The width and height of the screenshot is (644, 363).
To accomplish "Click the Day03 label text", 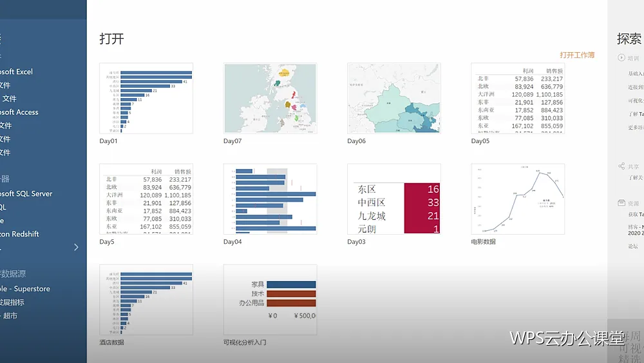I will coord(356,242).
